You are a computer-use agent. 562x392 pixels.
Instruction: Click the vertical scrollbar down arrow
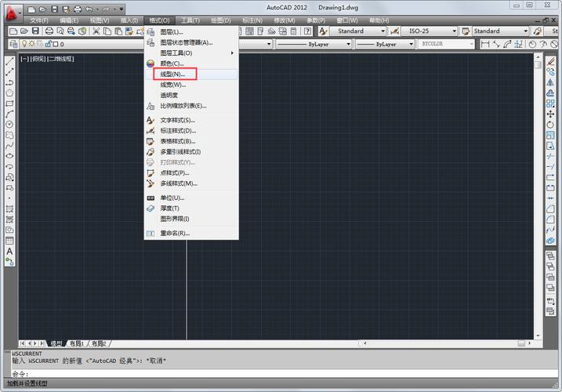click(538, 336)
